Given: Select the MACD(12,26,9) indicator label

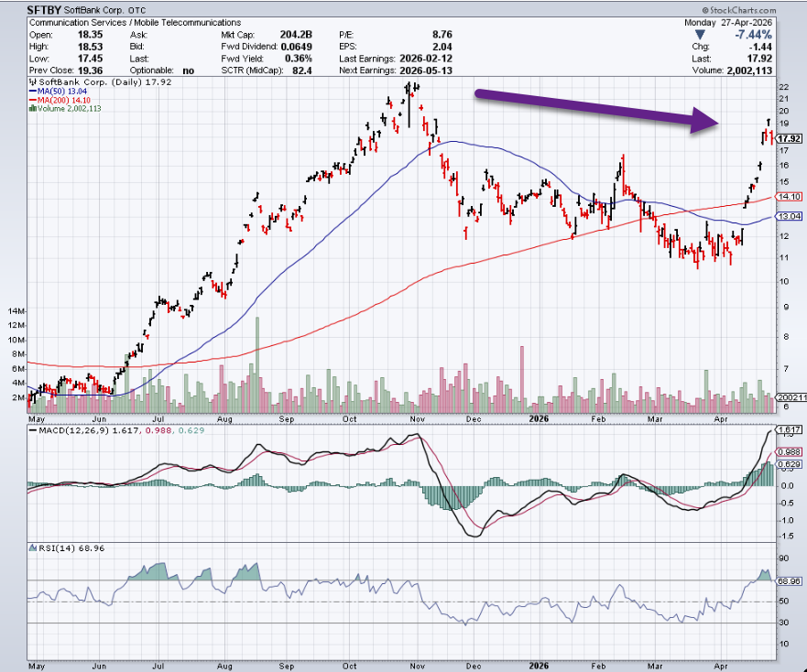Looking at the screenshot, I should [62, 431].
